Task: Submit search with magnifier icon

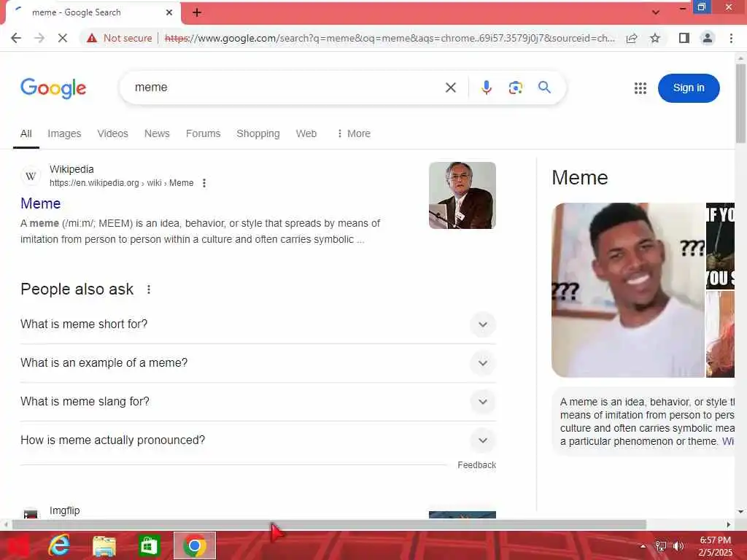Action: (544, 87)
